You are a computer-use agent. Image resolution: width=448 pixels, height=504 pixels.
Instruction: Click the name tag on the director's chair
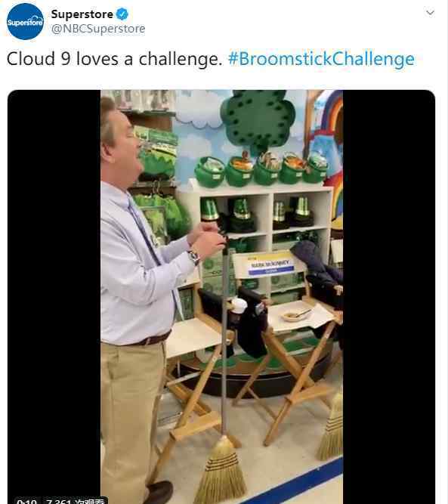tap(271, 267)
